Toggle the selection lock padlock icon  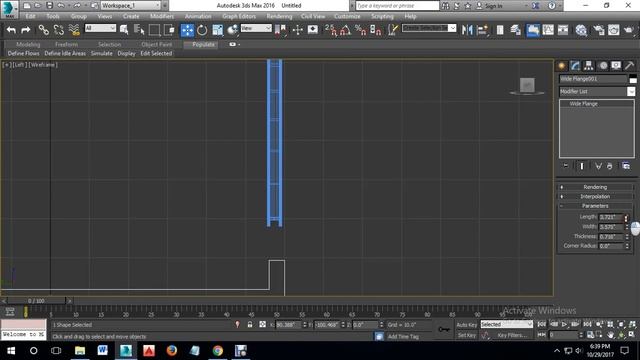[x=249, y=324]
